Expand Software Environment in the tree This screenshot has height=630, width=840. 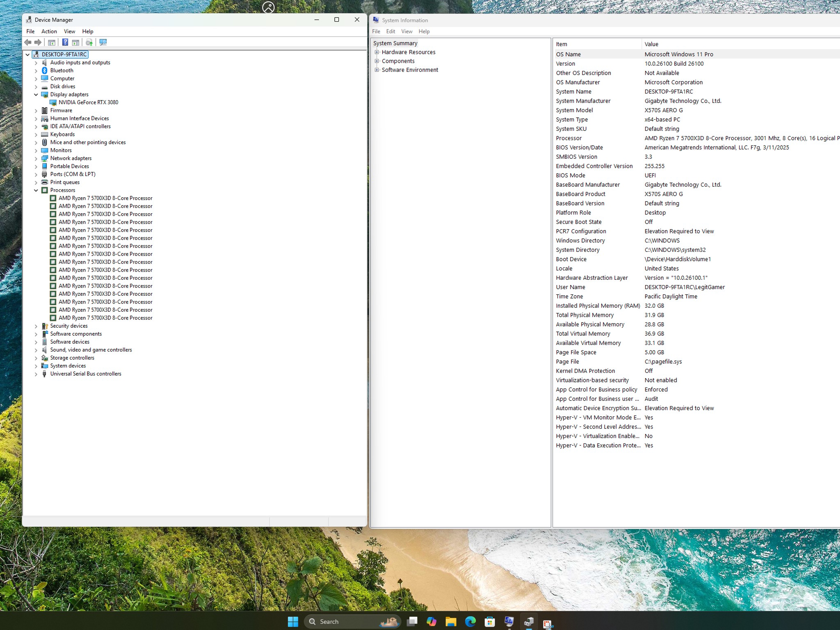coord(377,70)
